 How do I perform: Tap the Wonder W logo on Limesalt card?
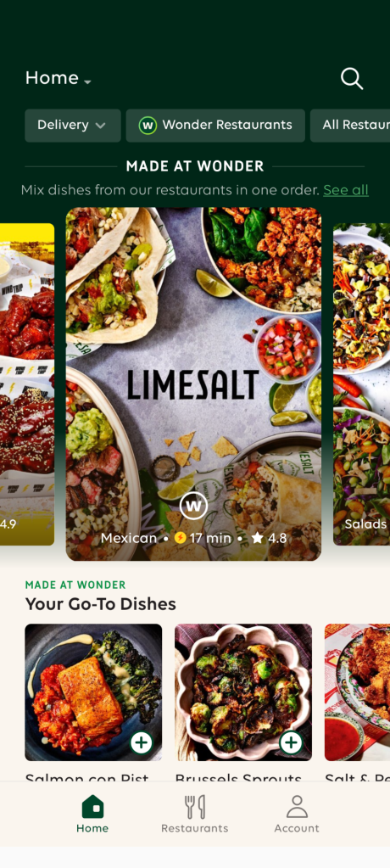pyautogui.click(x=193, y=506)
